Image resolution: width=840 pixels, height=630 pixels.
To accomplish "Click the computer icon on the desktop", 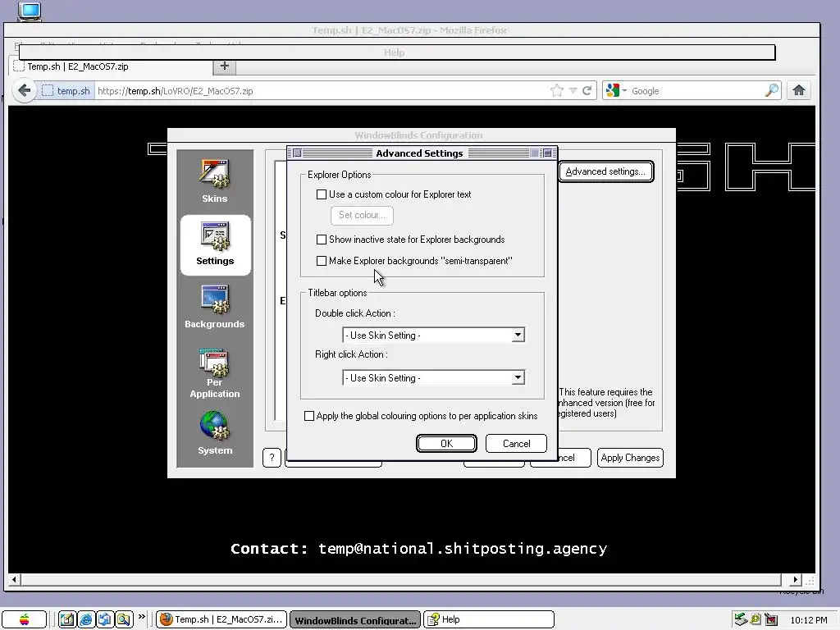I will click(30, 11).
